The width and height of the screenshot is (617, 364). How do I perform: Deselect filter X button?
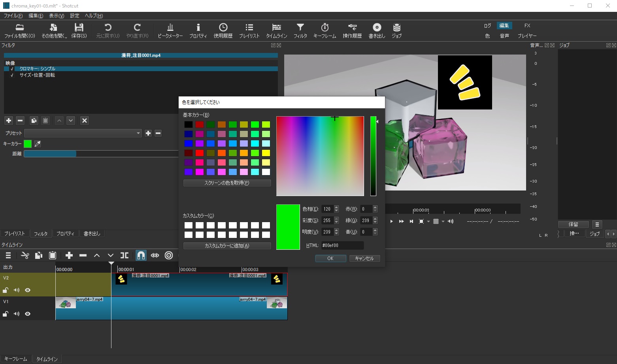85,121
